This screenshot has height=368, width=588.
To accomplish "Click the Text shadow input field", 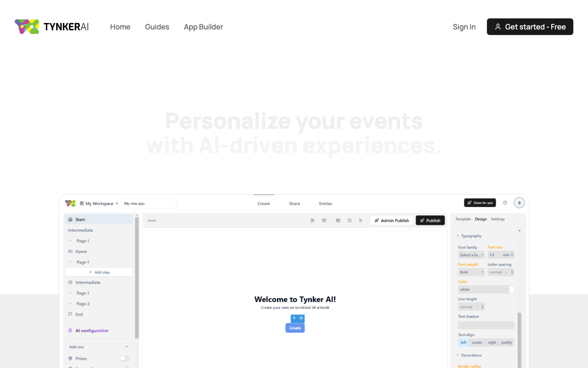I will tap(486, 325).
